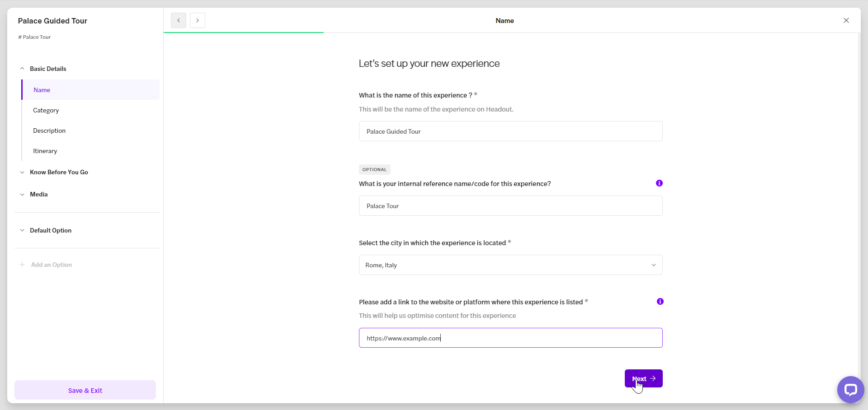Click the 'Name' header title at the top
The image size is (868, 410).
(505, 21)
